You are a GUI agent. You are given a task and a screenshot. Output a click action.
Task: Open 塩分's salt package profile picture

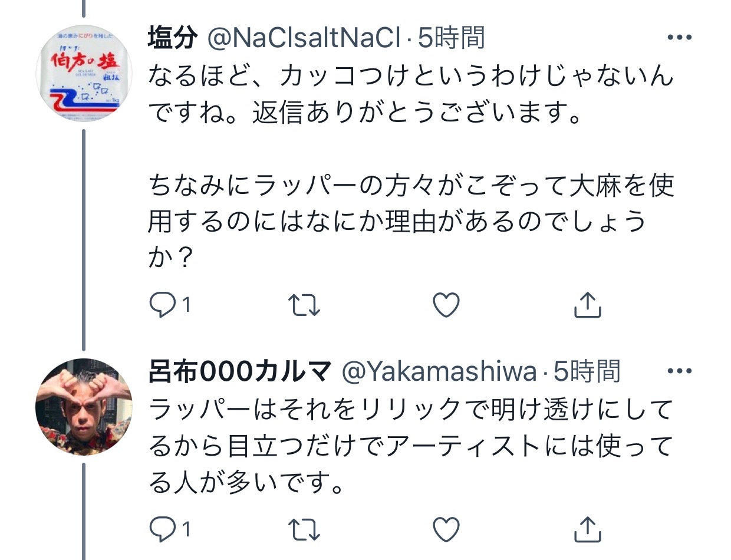pyautogui.click(x=84, y=75)
